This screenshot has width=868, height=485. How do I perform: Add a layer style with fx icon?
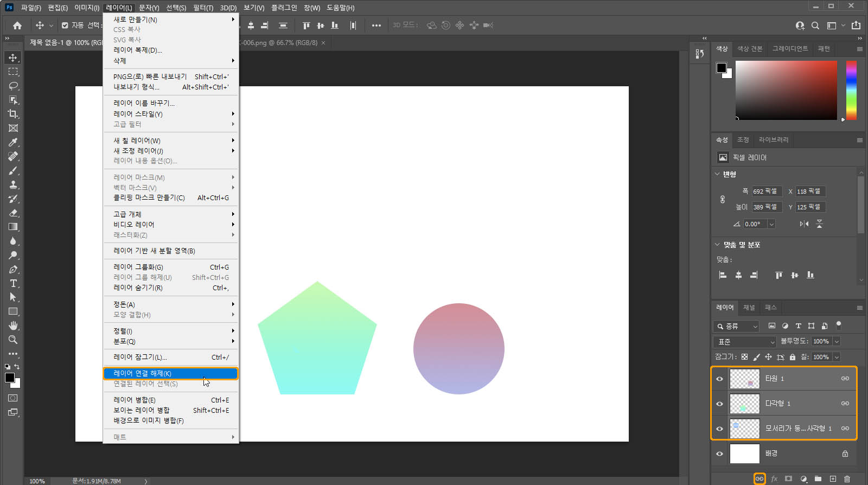click(x=774, y=479)
